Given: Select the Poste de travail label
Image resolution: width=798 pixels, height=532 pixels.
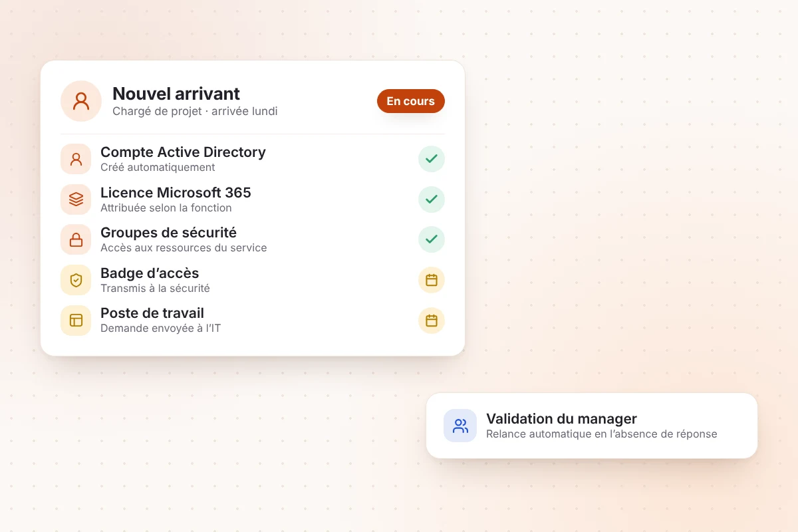Looking at the screenshot, I should pyautogui.click(x=152, y=313).
